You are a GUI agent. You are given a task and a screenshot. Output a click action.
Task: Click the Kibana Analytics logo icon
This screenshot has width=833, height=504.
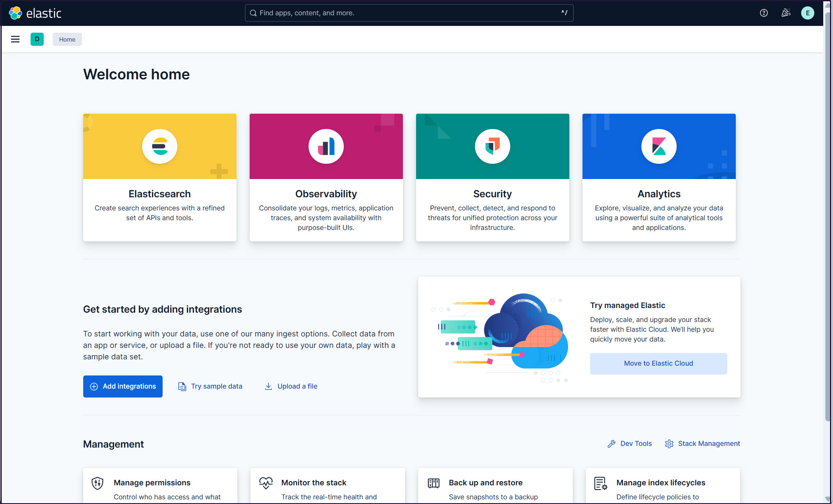pos(659,146)
